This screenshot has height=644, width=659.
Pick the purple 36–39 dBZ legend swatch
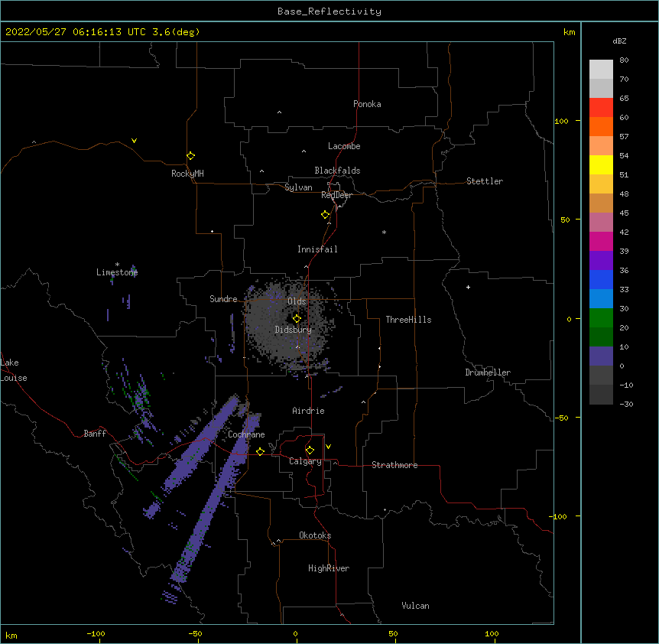point(601,261)
